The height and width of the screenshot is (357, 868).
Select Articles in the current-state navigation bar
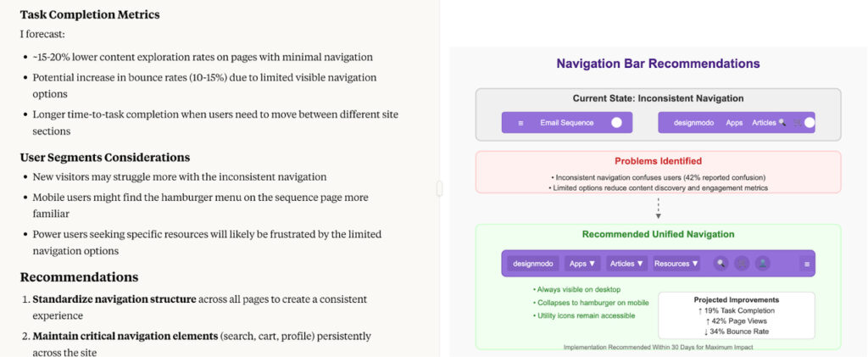[764, 123]
